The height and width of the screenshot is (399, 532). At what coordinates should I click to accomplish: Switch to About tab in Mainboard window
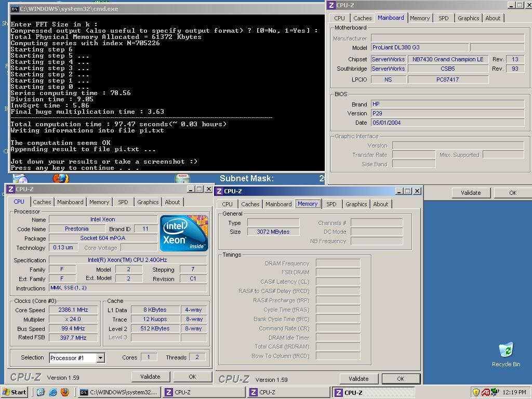click(493, 18)
